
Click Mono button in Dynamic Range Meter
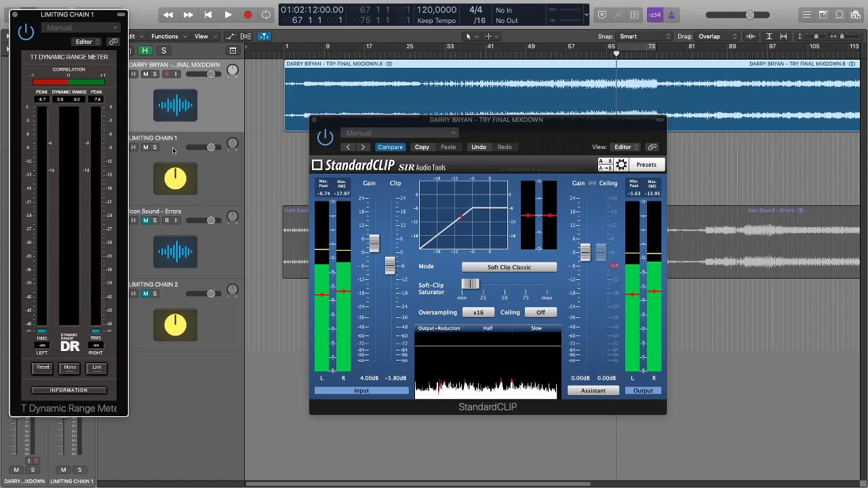point(70,367)
